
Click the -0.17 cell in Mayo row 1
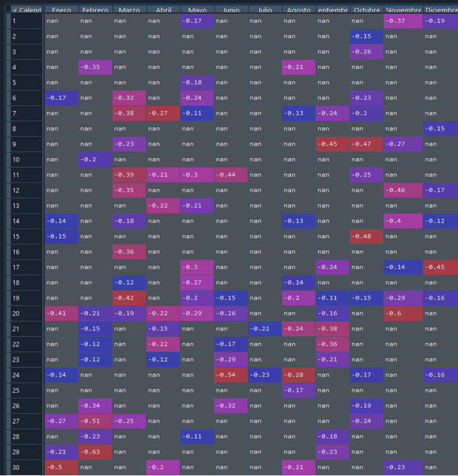pyautogui.click(x=197, y=21)
